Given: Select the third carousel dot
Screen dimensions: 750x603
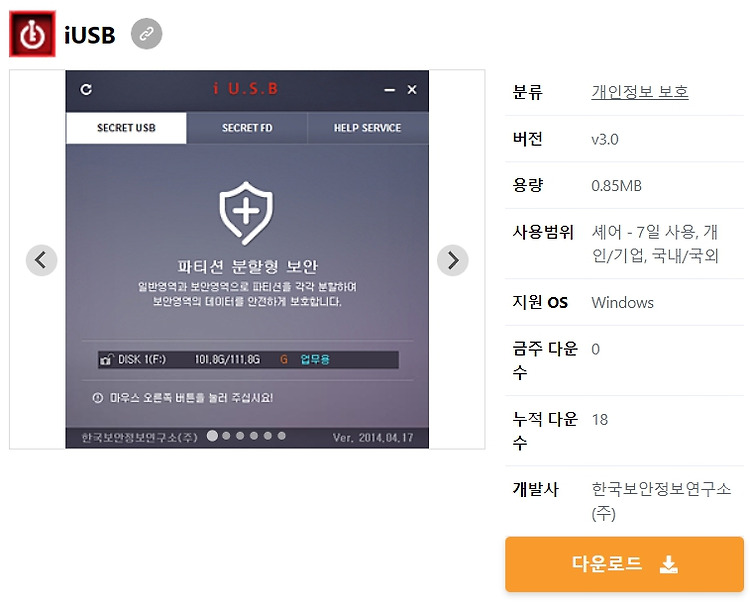Looking at the screenshot, I should 240,436.
